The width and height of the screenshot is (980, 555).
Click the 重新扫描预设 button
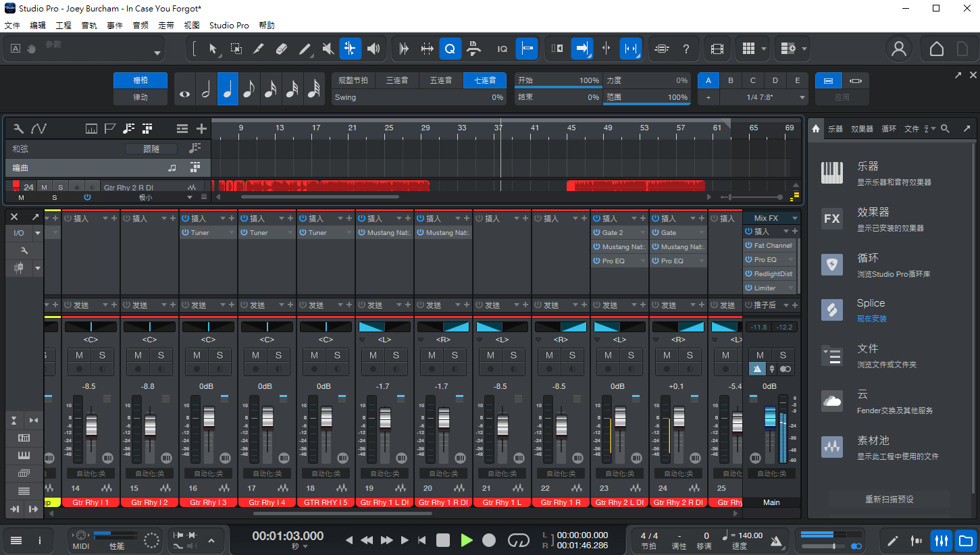tap(889, 500)
